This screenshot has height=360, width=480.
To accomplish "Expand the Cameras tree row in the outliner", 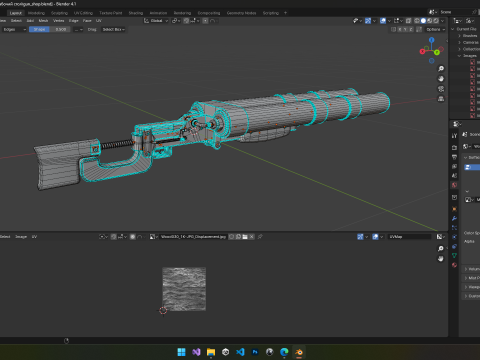I will [x=459, y=42].
